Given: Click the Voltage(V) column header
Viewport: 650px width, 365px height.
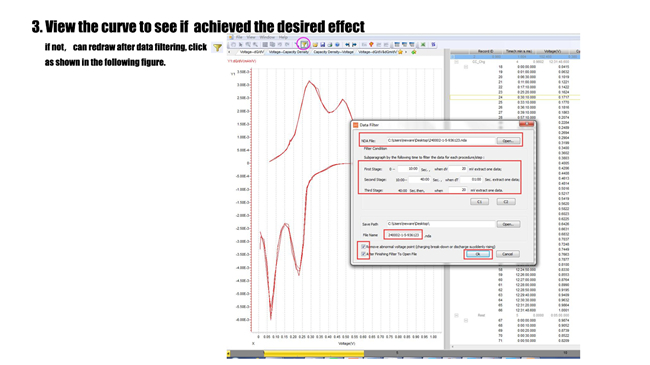Looking at the screenshot, I should tap(552, 51).
